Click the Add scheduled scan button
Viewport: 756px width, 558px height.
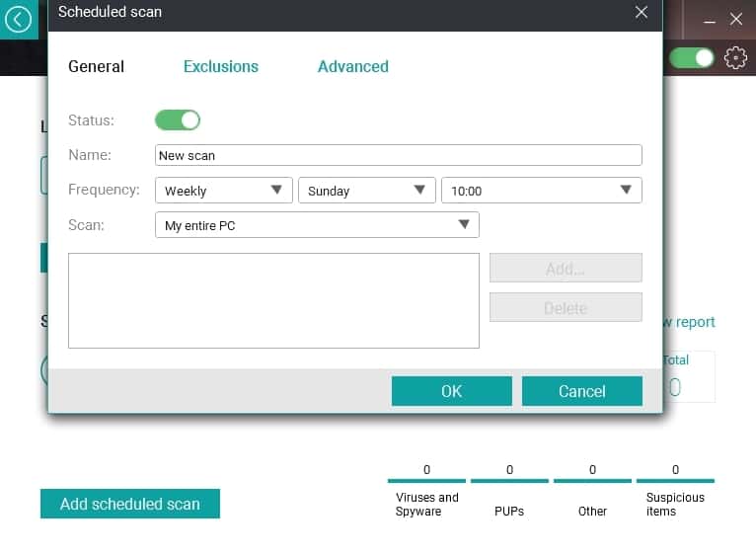tap(130, 504)
